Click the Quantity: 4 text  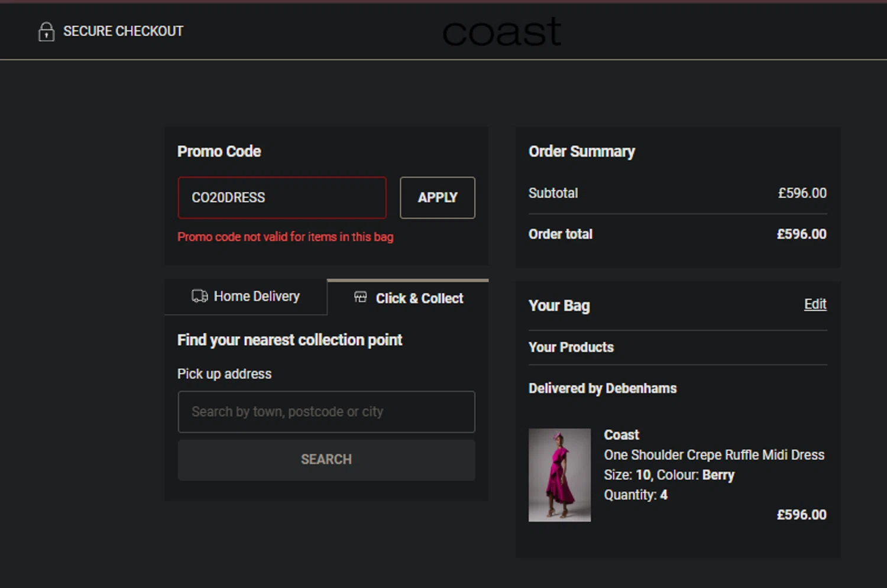pos(636,495)
